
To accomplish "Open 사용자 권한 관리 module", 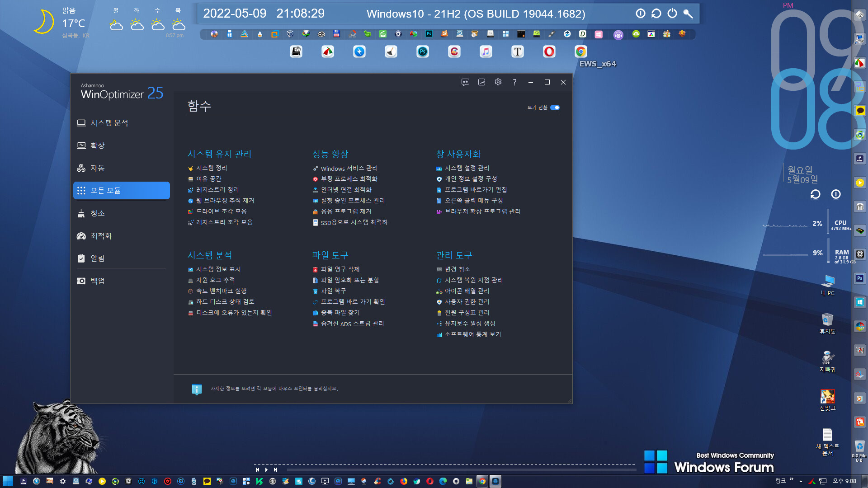I will 462,302.
